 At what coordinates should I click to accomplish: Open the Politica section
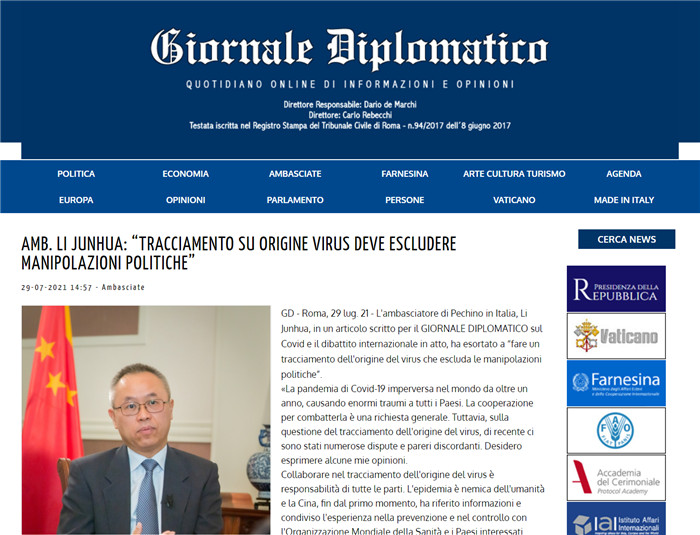(x=76, y=174)
